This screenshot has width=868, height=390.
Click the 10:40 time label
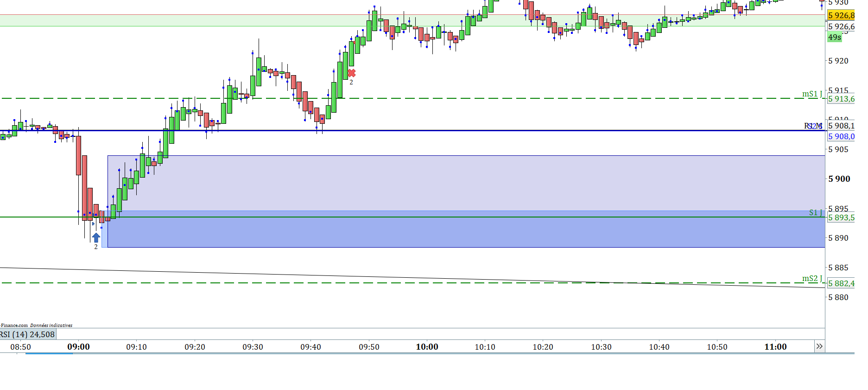659,347
